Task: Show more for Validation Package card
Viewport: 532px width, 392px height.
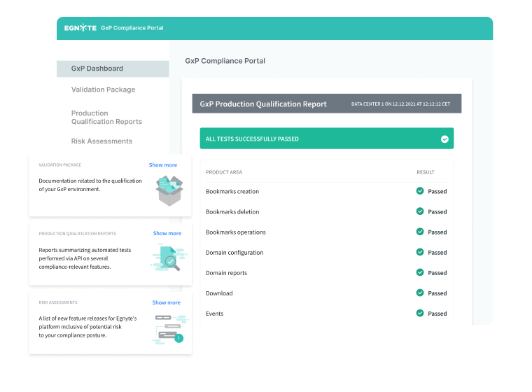Action: (162, 165)
